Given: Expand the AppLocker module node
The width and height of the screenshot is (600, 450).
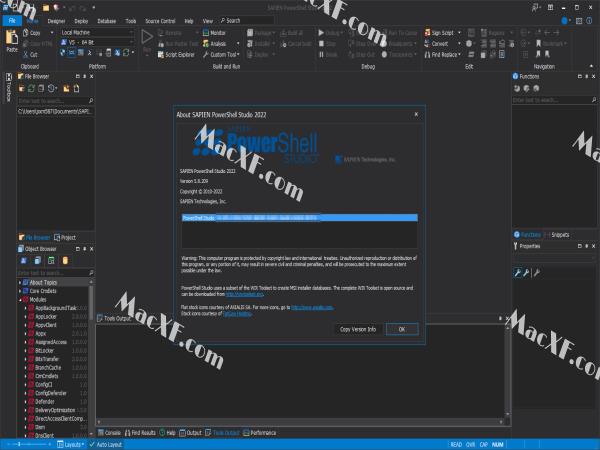Looking at the screenshot, I should [26, 316].
